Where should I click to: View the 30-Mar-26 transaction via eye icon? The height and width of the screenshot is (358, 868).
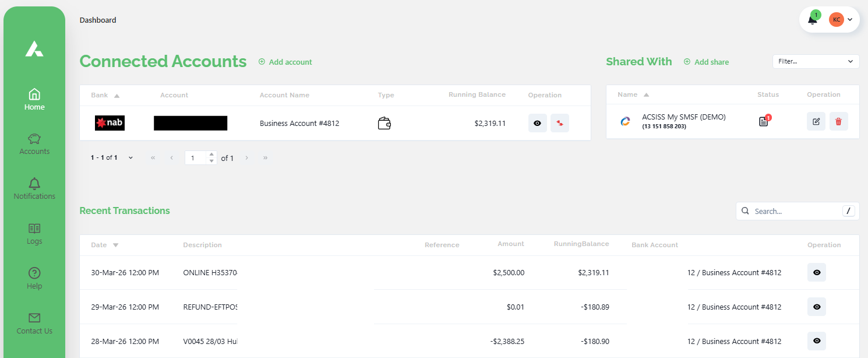(x=816, y=272)
